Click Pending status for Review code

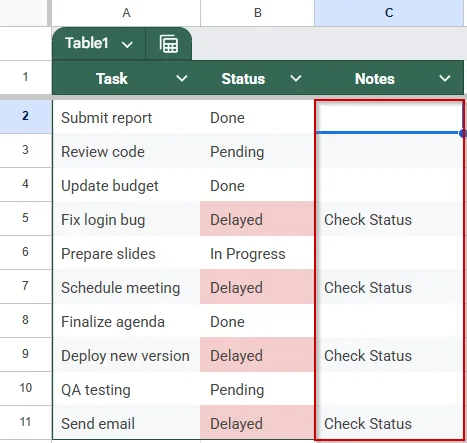pyautogui.click(x=257, y=151)
